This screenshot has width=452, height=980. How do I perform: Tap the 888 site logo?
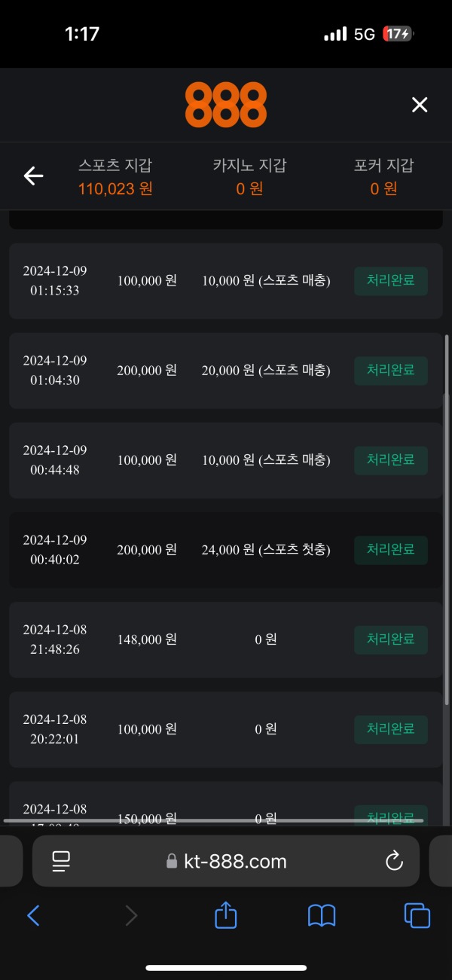225,104
